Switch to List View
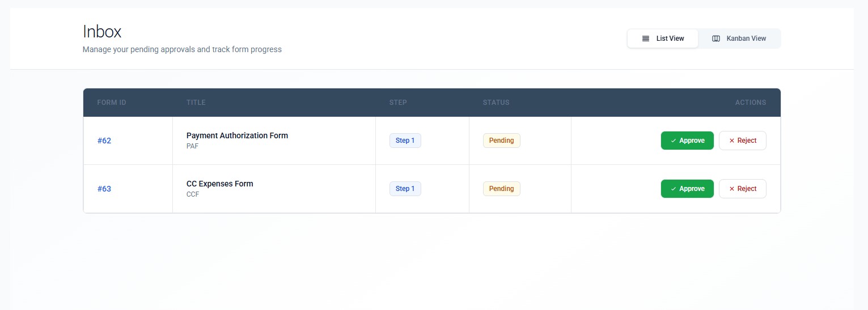Screen dimensions: 868x310 (663, 39)
